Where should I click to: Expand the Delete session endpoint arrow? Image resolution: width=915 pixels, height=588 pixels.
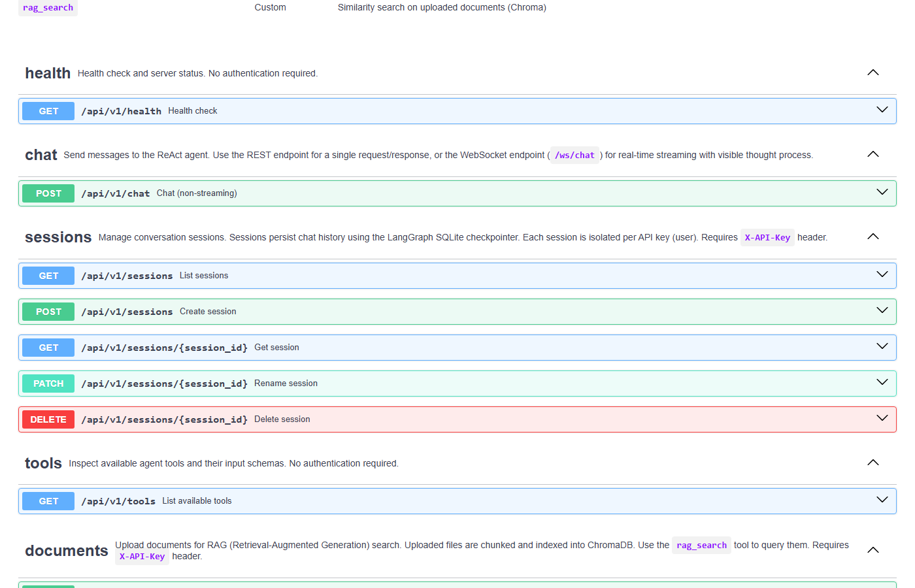(x=882, y=418)
